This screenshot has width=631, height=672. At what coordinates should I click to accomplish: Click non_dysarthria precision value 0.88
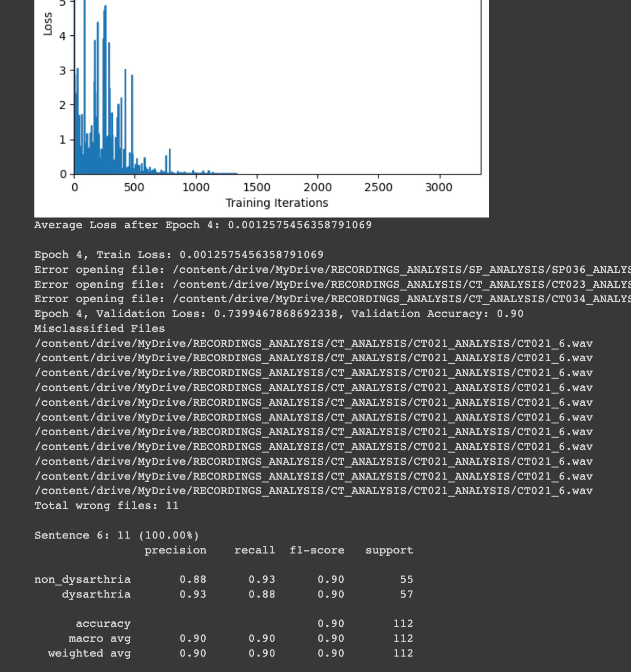[193, 580]
